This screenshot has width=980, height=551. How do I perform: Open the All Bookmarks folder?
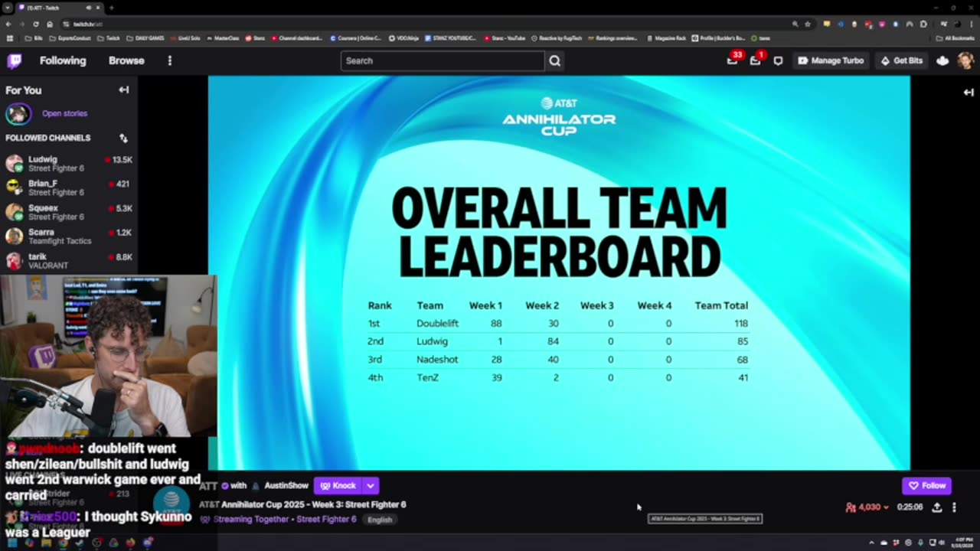955,37
